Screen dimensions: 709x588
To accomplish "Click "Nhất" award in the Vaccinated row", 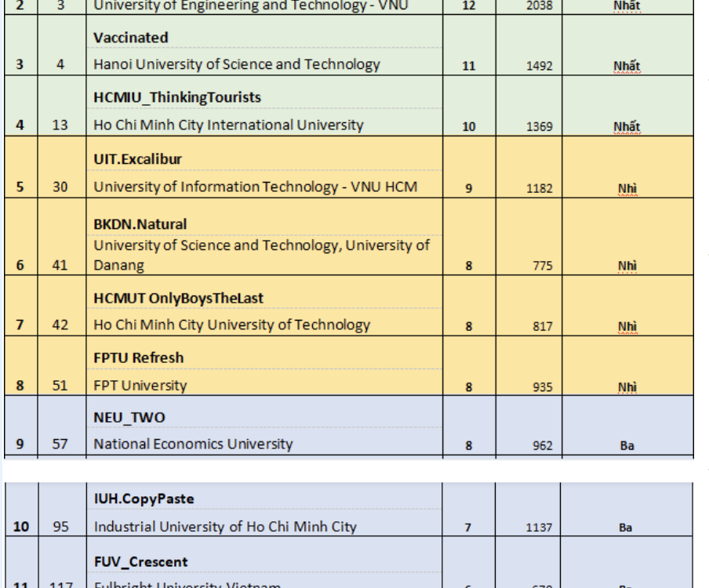I will point(627,66).
